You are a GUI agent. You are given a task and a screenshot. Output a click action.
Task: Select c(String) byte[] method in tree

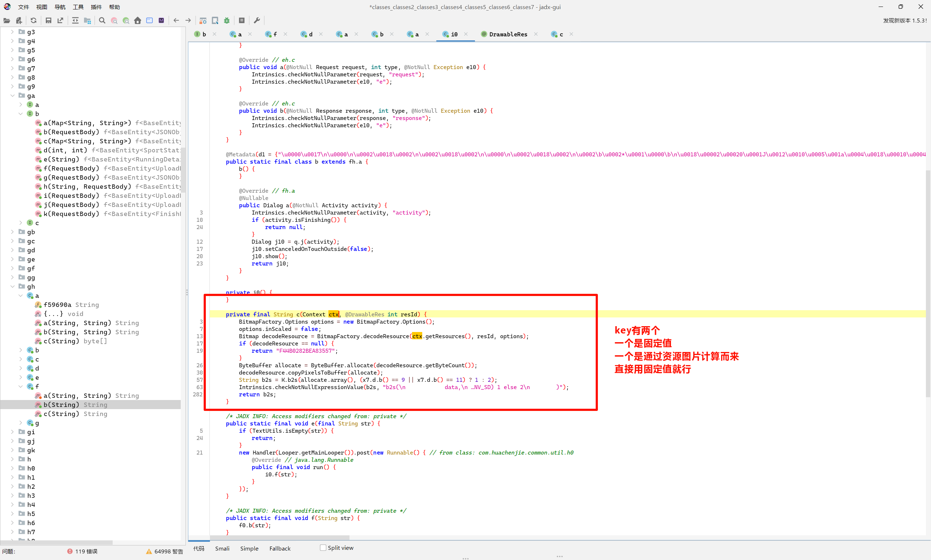point(75,341)
